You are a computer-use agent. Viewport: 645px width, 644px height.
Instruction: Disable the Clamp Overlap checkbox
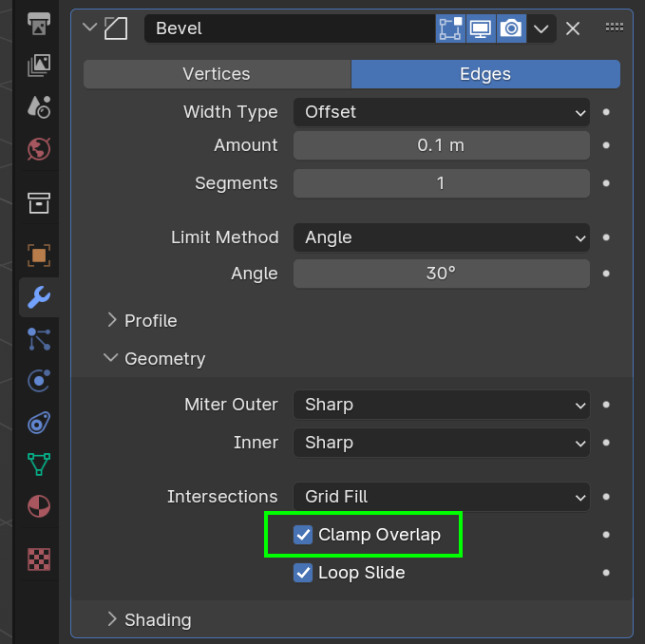pos(303,535)
